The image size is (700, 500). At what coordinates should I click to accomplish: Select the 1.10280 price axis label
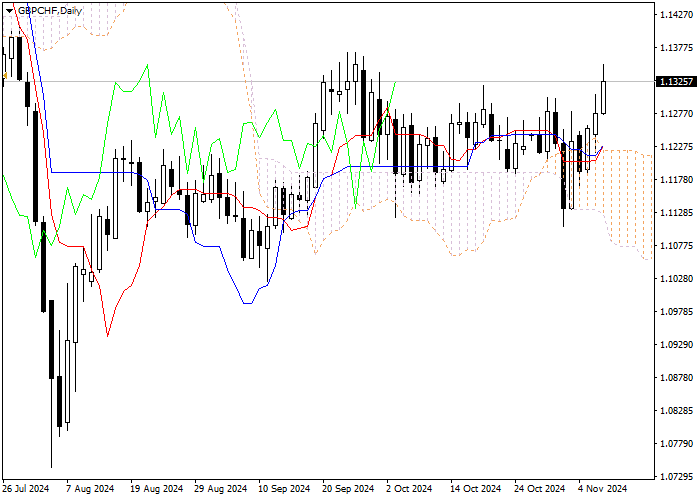(x=676, y=279)
